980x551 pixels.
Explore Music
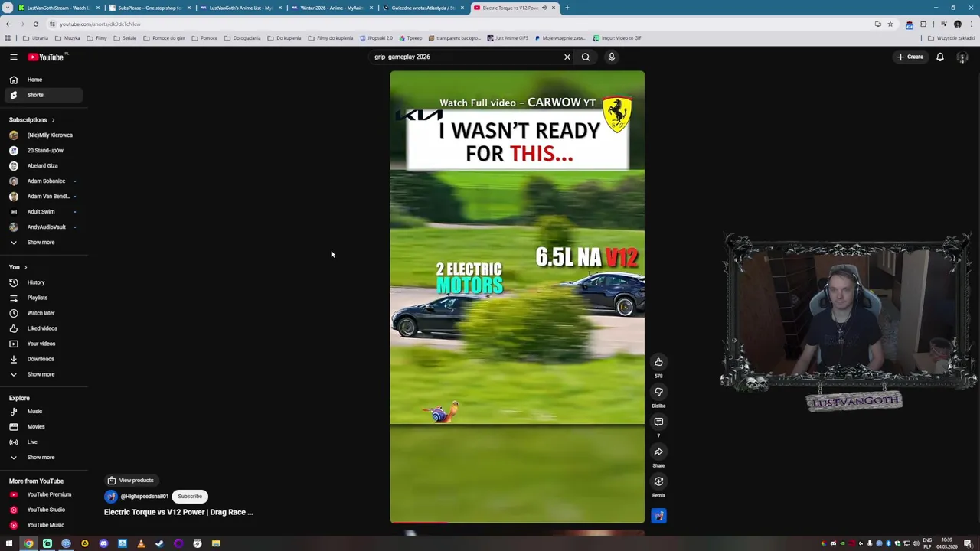(x=42, y=411)
